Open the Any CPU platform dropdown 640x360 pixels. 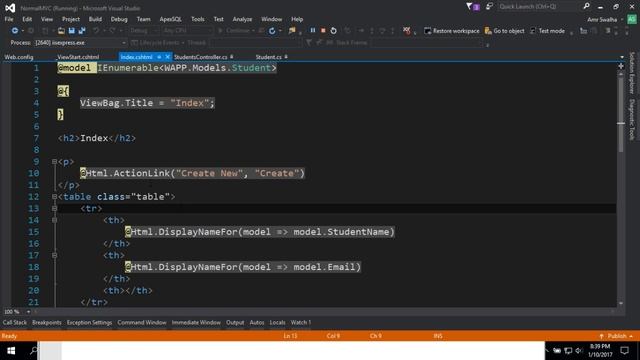(x=187, y=31)
